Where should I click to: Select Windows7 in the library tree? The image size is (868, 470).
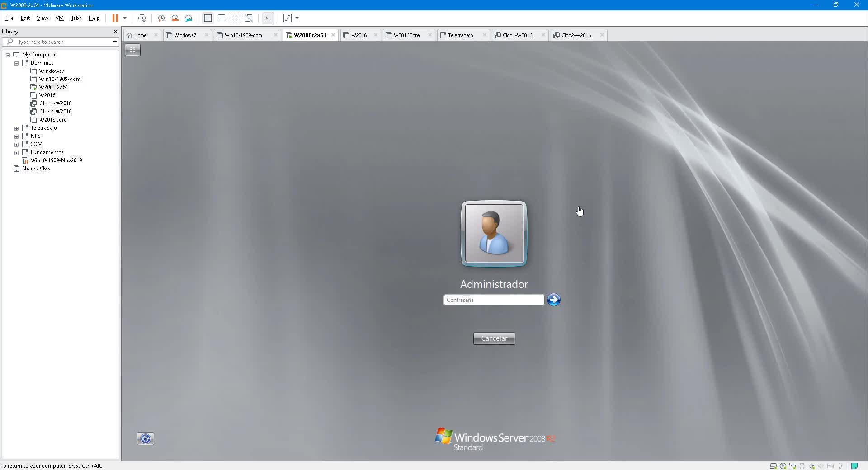(x=52, y=71)
